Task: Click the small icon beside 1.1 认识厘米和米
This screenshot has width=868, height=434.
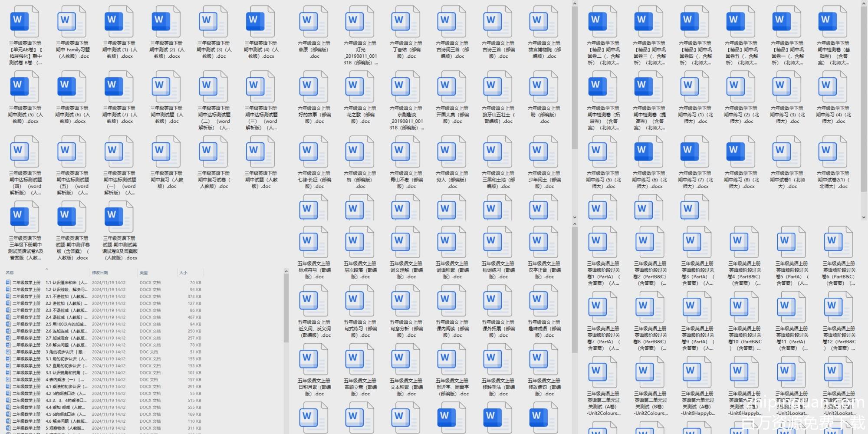Action: [x=8, y=283]
